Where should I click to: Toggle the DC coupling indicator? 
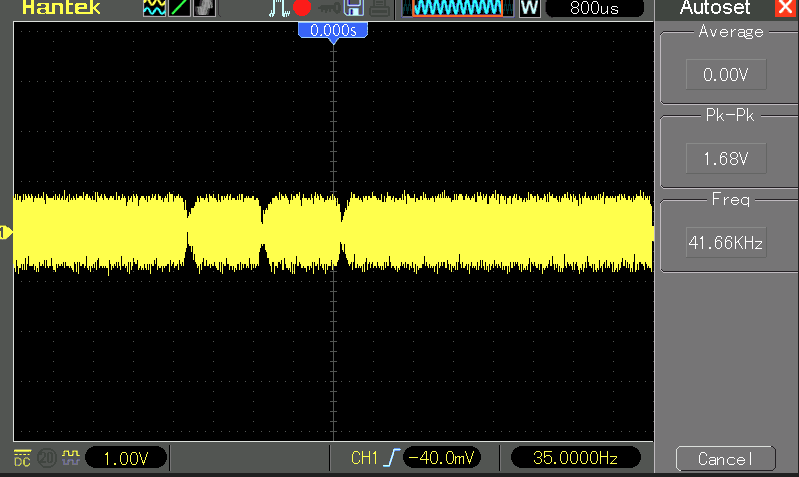[x=22, y=458]
